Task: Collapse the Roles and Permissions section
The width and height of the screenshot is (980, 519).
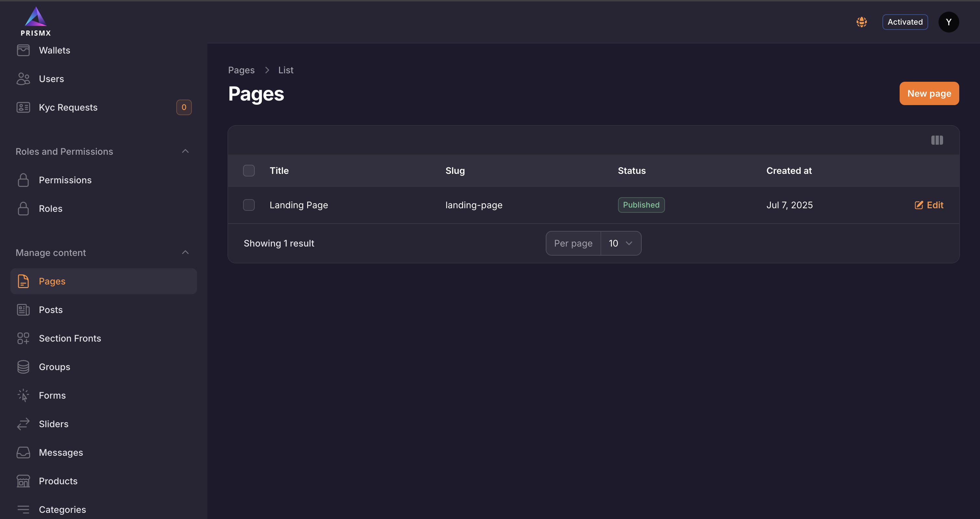Action: tap(185, 151)
